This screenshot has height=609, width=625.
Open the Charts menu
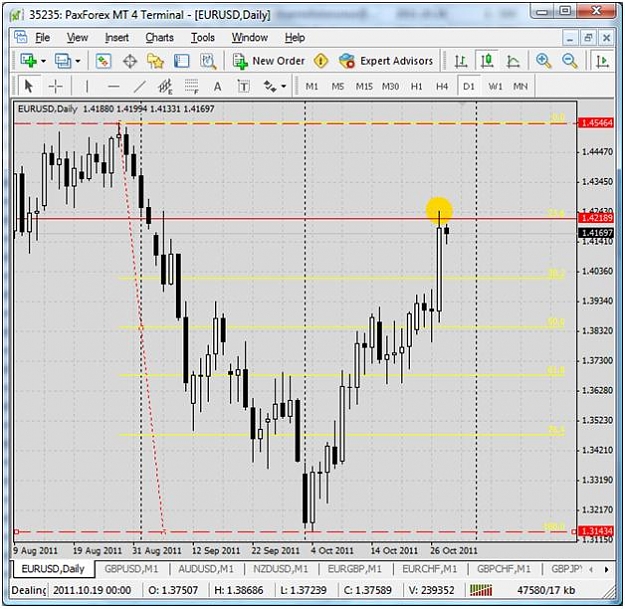pos(159,37)
